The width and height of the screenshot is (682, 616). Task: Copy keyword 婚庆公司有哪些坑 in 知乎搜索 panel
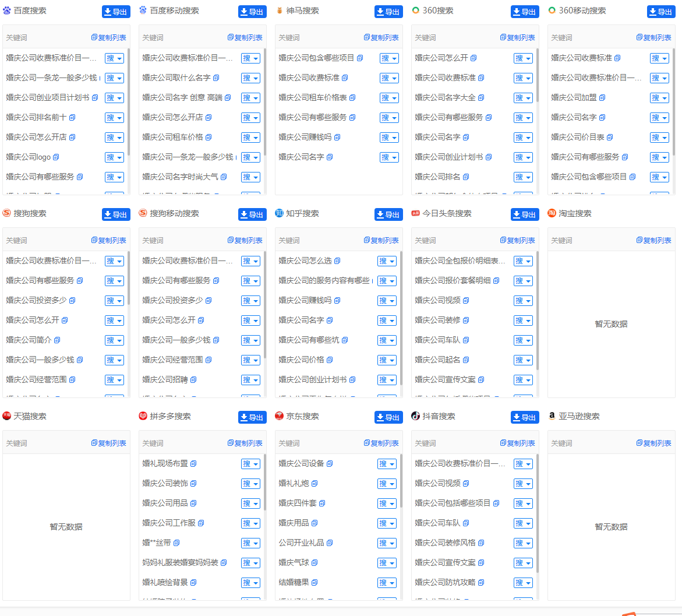coord(344,340)
